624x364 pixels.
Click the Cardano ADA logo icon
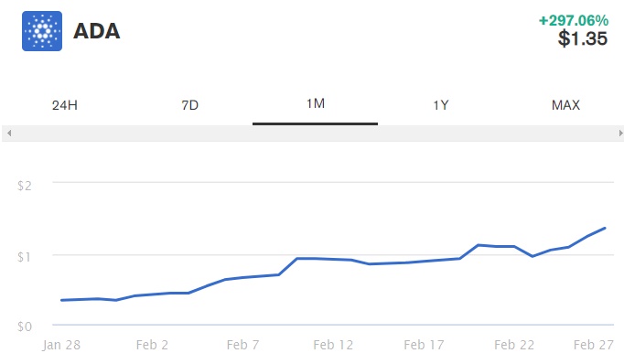pos(42,31)
